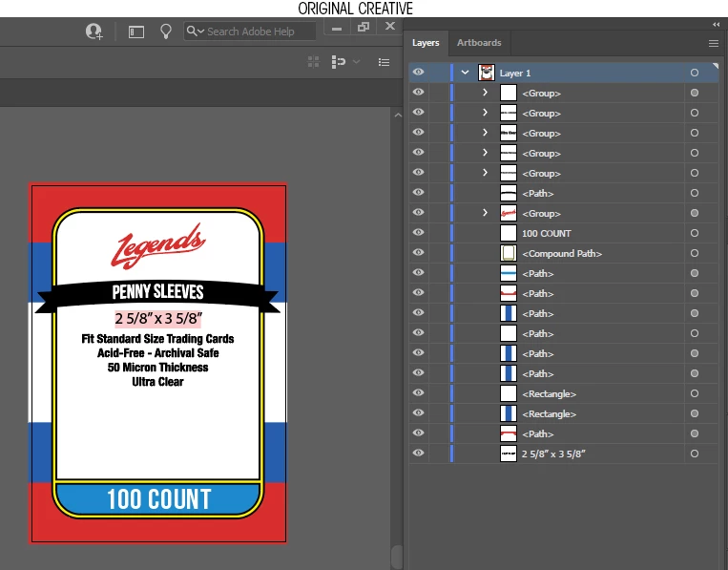Collapse the Layer 1 tree
Viewport: 728px width, 570px height.
tap(465, 73)
